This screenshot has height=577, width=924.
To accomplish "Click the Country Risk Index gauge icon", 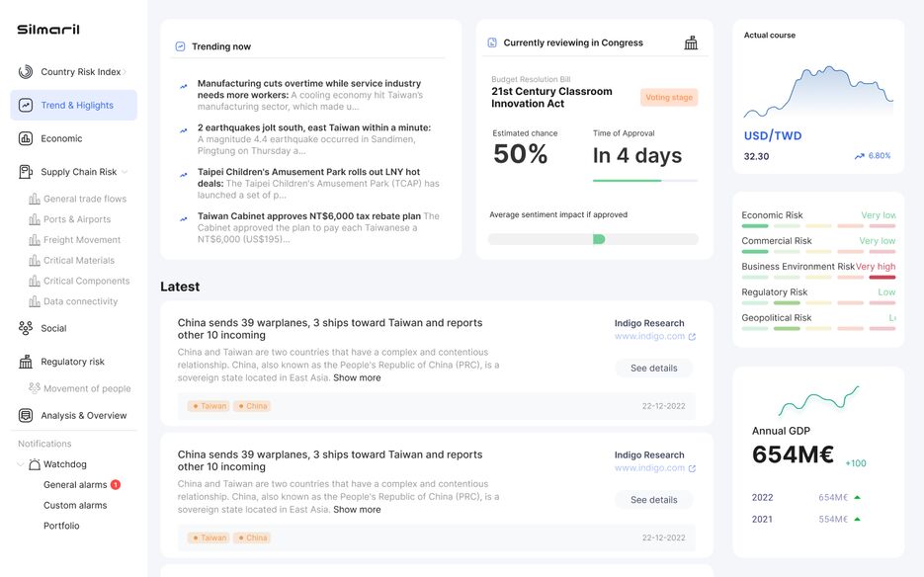I will (26, 72).
